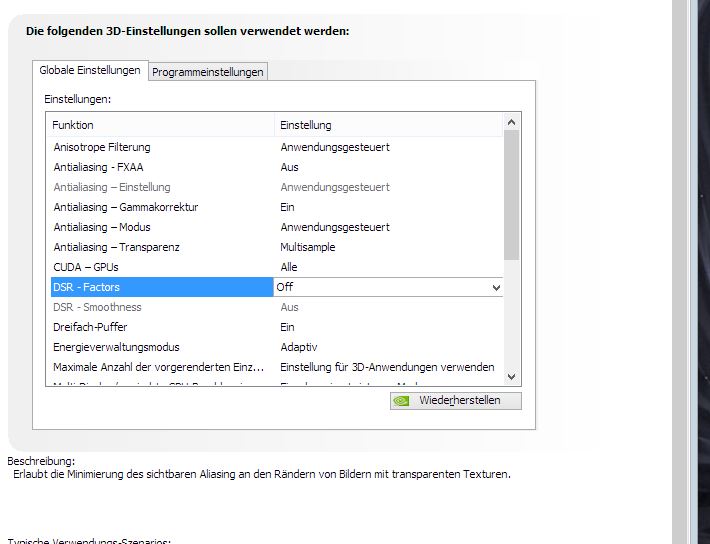
Task: Open the DSR - Factors dropdown arrow
Action: pos(496,288)
